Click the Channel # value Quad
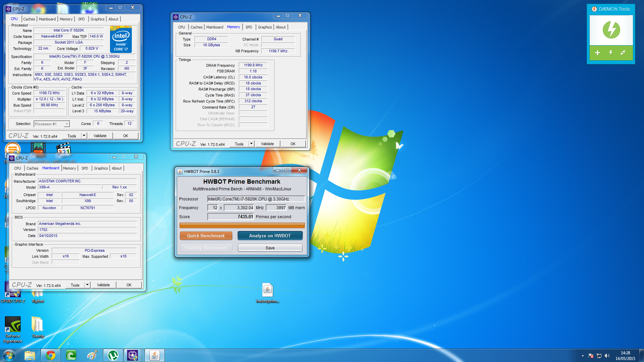This screenshot has height=362, width=644. 278,39
